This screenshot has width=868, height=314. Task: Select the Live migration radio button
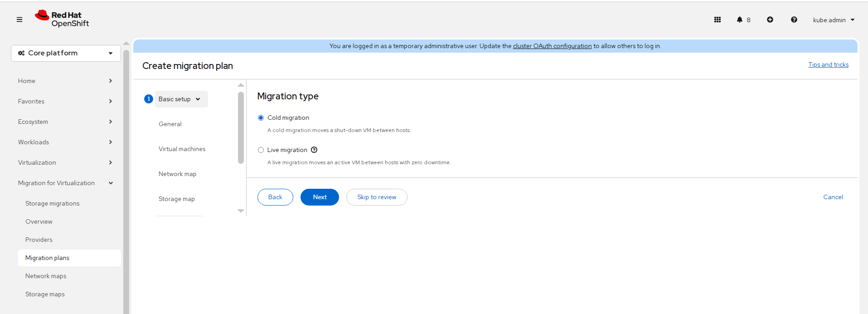coord(261,150)
